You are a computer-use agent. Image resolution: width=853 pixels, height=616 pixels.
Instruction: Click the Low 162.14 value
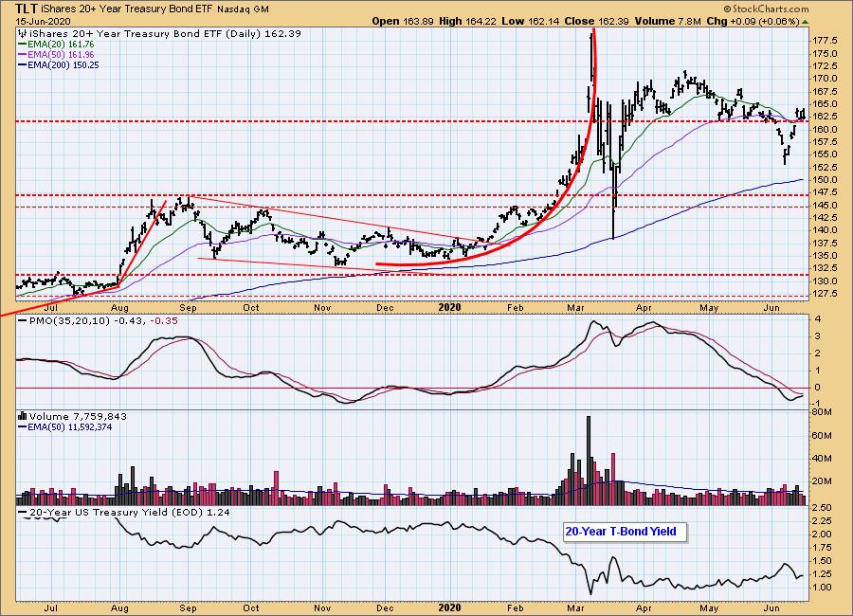[x=531, y=21]
